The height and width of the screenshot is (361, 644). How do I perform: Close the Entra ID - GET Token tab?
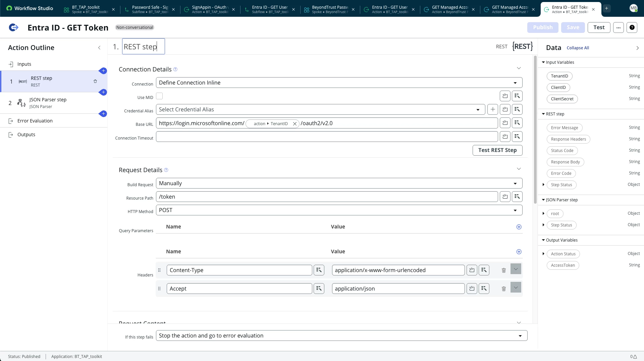(x=593, y=9)
